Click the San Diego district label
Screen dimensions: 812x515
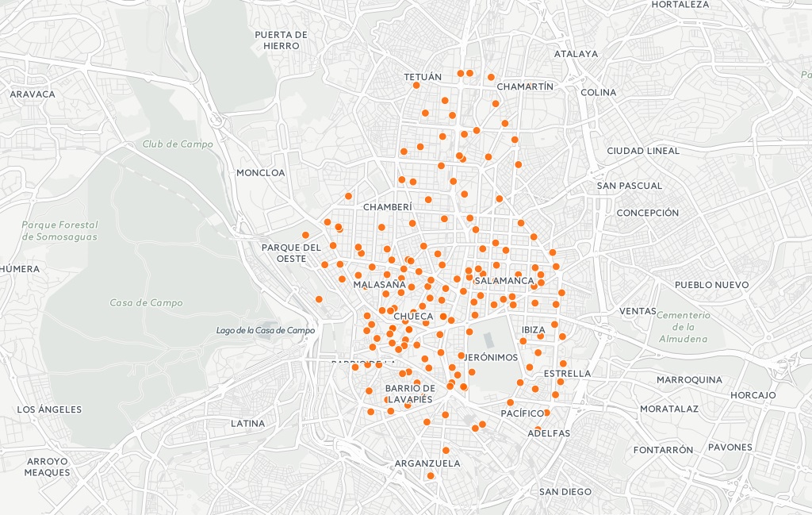(x=565, y=491)
